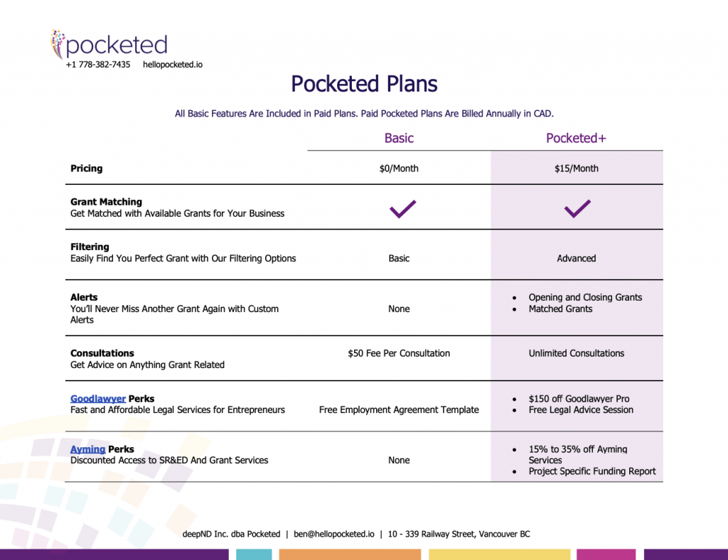Screen dimensions: 728x560
Task: Open the Ayming link
Action: coord(87,449)
